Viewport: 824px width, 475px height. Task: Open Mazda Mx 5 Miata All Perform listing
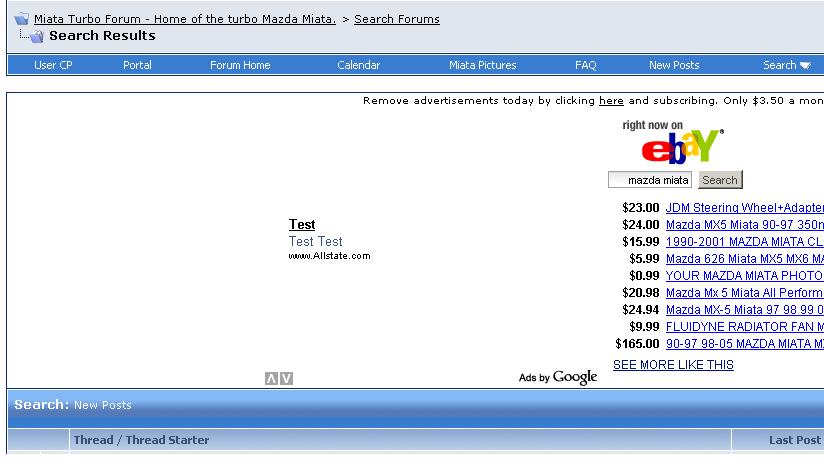point(745,293)
